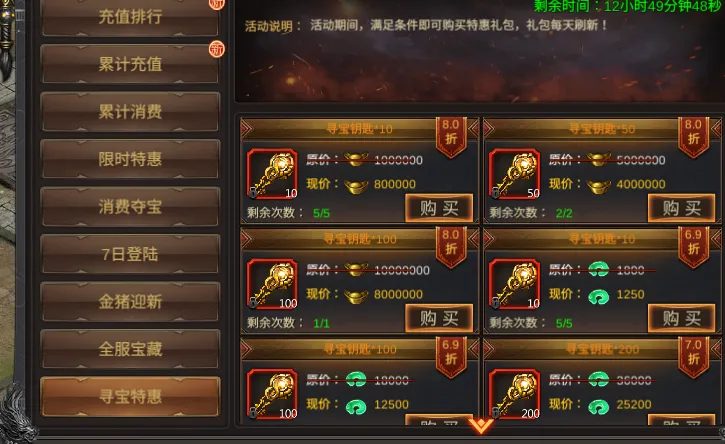Viewport: 725px width, 444px height.
Task: Click the 寻宝钥匙*50 key item icon
Action: [x=515, y=173]
